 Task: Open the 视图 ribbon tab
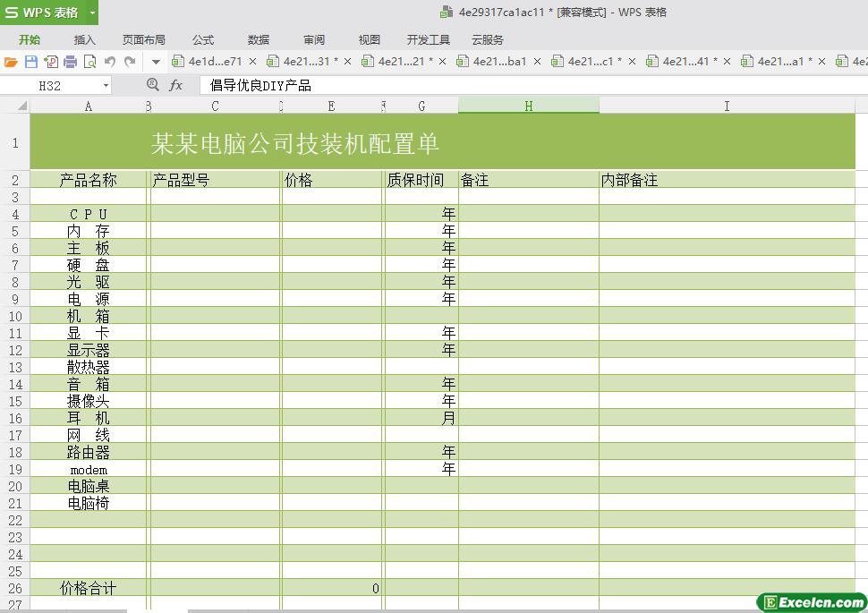click(x=370, y=40)
